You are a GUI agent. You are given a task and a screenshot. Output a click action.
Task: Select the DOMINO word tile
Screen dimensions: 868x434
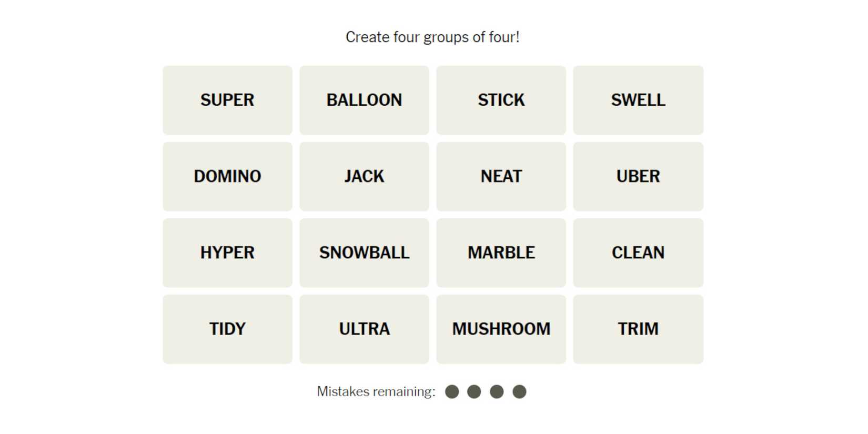(227, 176)
